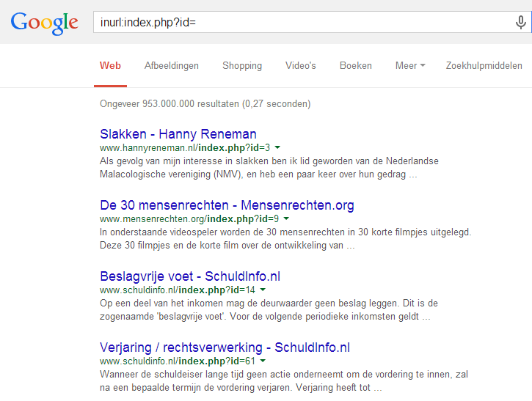The height and width of the screenshot is (401, 532).
Task: Click the result count text 'Ongeveer 953.000.000 resultaten'
Action: (x=170, y=103)
